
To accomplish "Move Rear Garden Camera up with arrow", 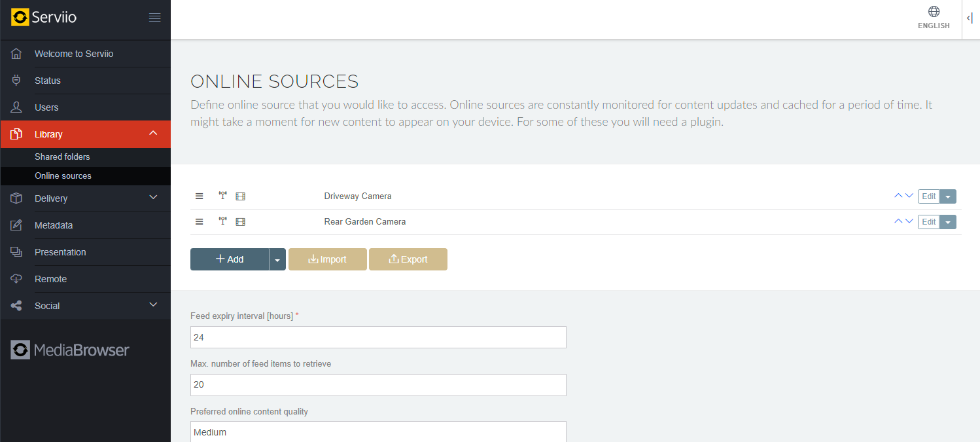I will (x=898, y=221).
